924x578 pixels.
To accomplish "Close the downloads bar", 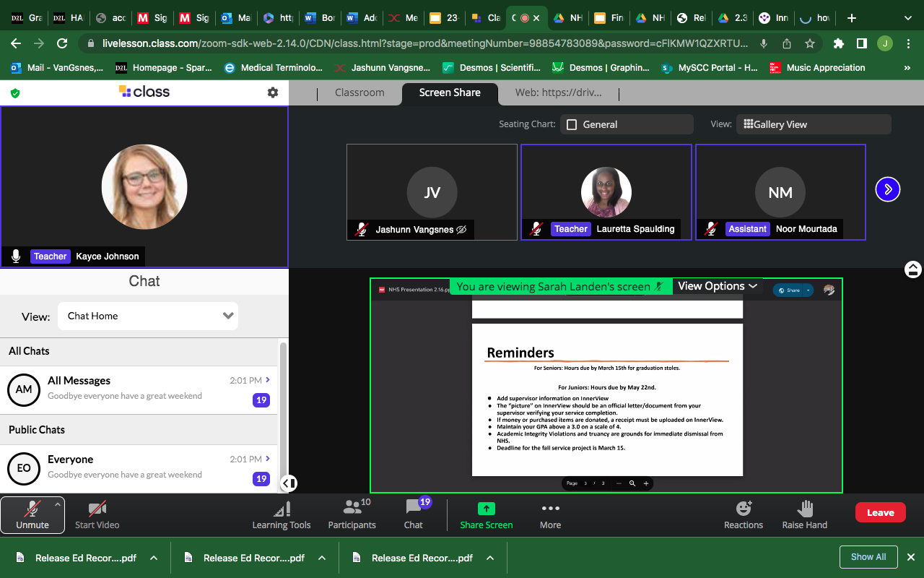I will pos(911,557).
